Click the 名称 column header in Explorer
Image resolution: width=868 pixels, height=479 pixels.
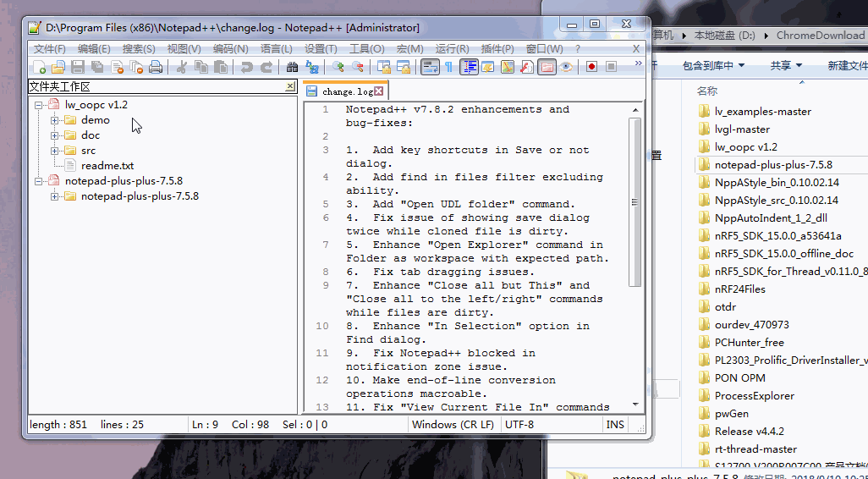click(x=707, y=91)
